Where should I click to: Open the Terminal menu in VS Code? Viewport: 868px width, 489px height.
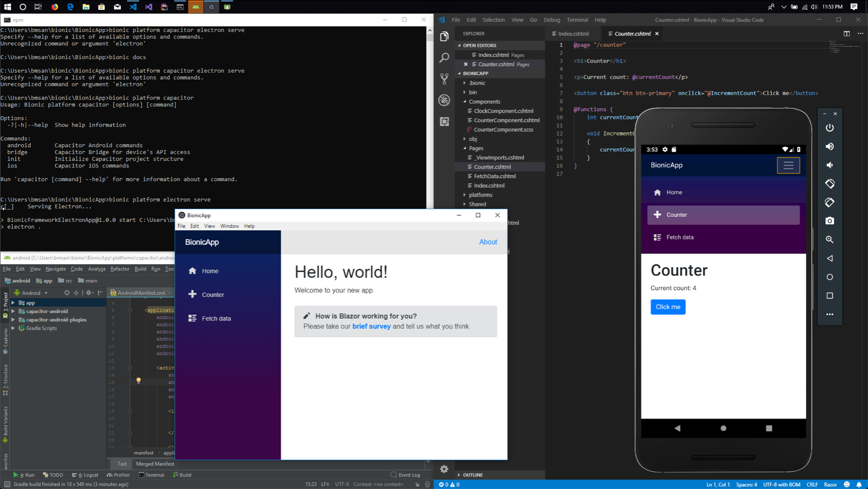[x=577, y=20]
